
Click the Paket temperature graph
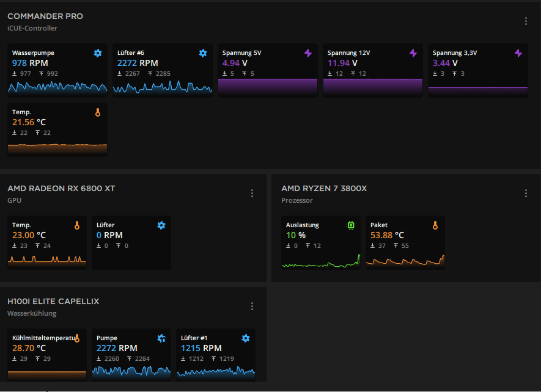click(x=405, y=261)
